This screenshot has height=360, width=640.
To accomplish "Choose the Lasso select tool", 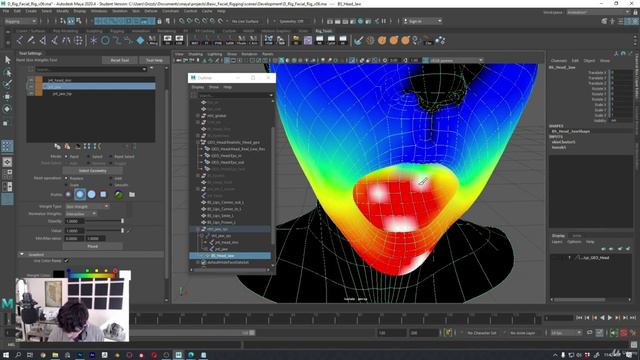I will pyautogui.click(x=7, y=73).
